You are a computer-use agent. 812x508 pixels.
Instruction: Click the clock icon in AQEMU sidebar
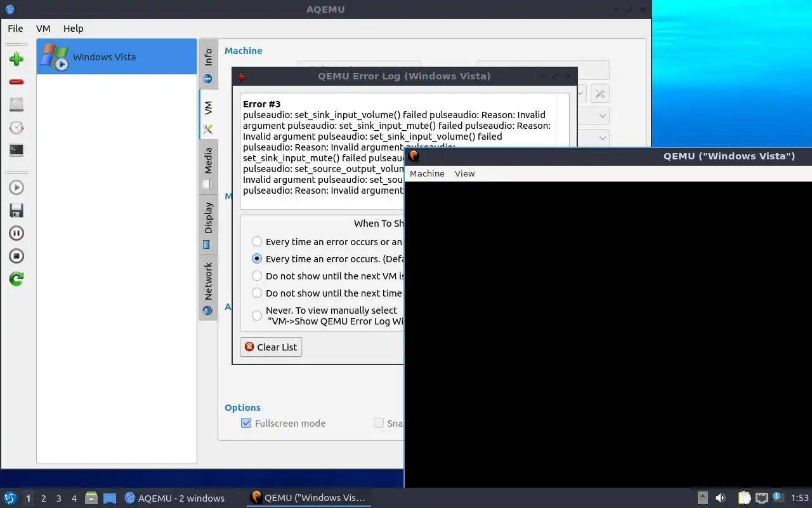click(16, 128)
